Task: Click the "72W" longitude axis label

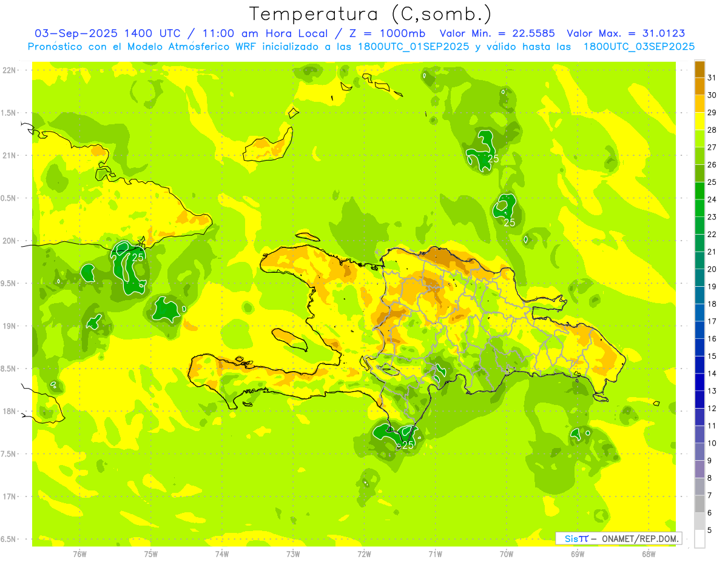Action: (x=365, y=554)
